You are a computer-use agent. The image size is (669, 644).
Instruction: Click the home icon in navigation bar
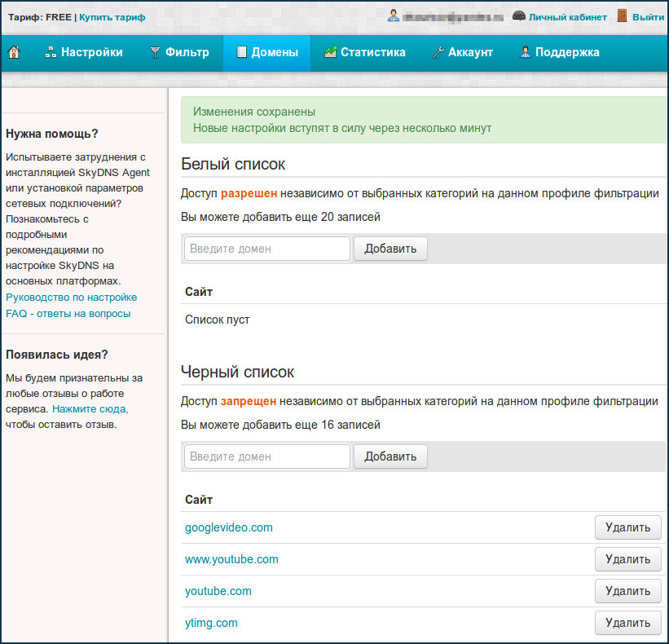pyautogui.click(x=14, y=52)
